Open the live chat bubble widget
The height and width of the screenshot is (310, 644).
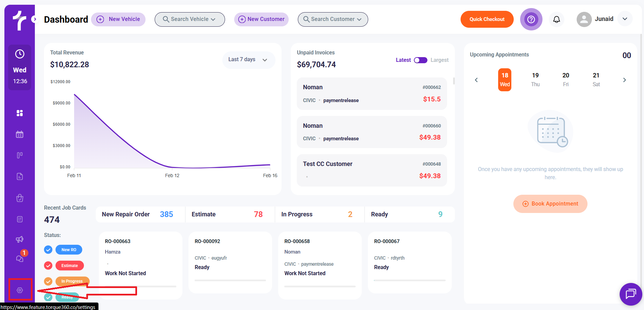[x=630, y=294]
